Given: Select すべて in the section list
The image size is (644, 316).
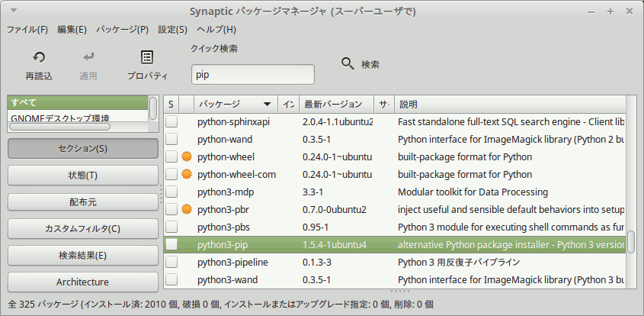Looking at the screenshot, I should click(x=78, y=102).
